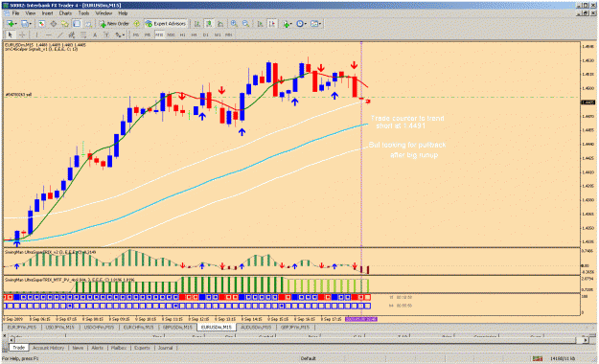Image resolution: width=599 pixels, height=364 pixels.
Task: Switch to M30 timeframe
Action: click(171, 34)
